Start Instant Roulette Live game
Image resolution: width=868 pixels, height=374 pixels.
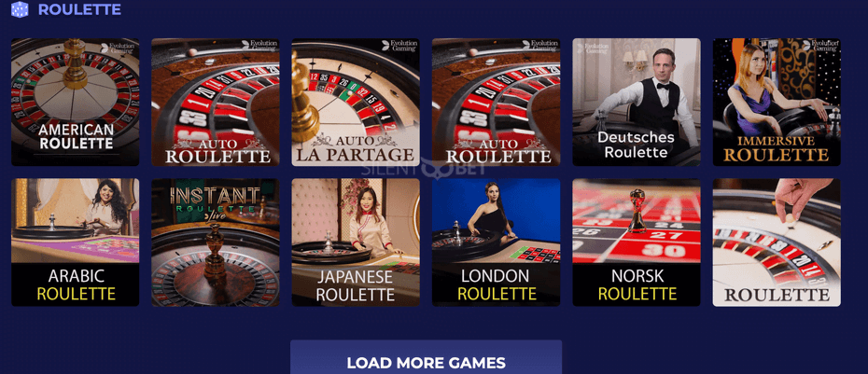click(x=216, y=242)
